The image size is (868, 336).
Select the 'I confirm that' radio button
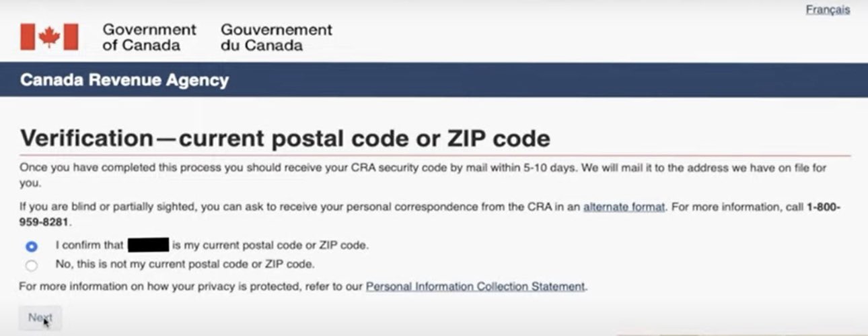click(32, 246)
